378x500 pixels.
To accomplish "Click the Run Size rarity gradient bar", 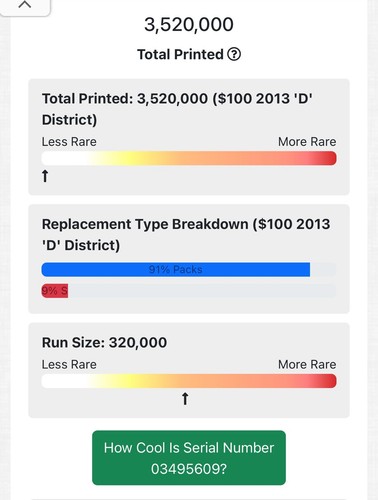I will click(189, 381).
